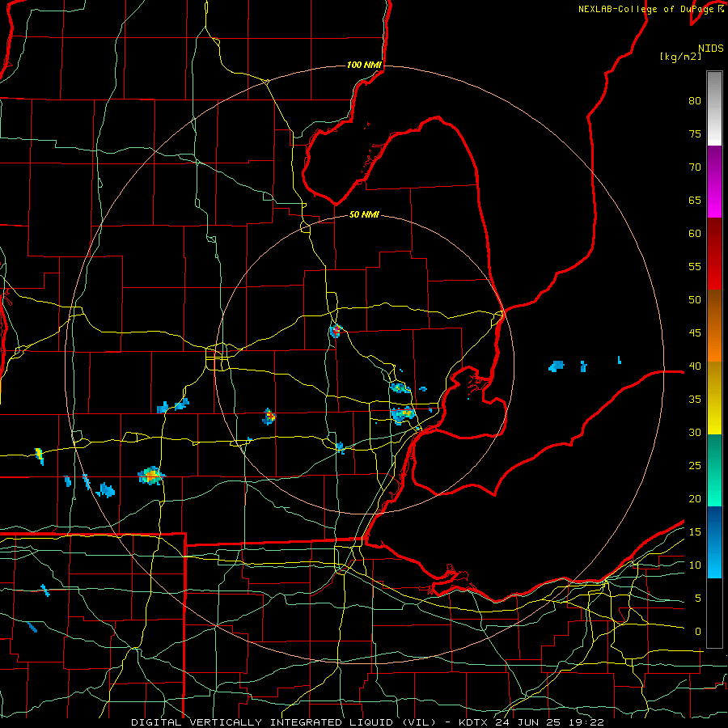Pick the white-gray top segment of color bar

click(714, 108)
